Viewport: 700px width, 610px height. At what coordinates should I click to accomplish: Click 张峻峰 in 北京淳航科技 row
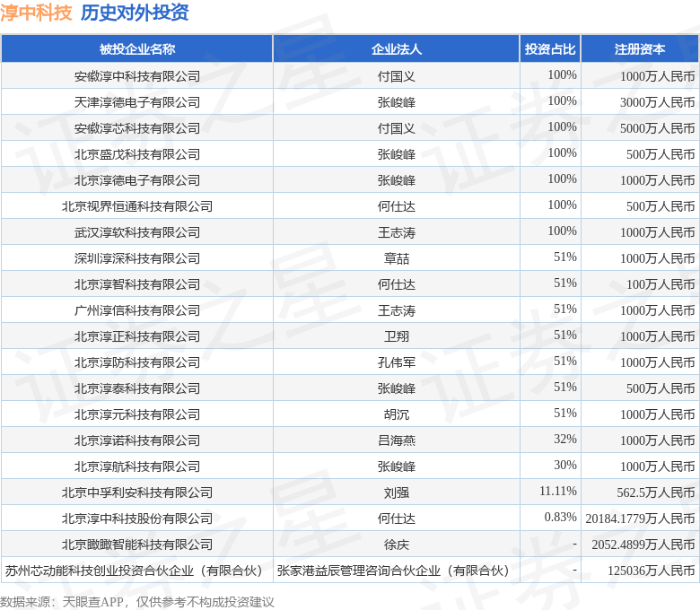397,466
